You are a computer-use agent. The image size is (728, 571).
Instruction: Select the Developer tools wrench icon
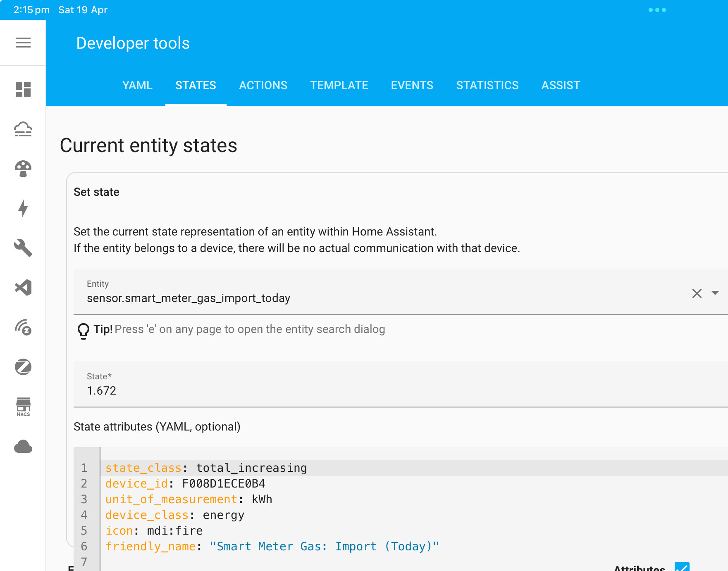coord(23,248)
